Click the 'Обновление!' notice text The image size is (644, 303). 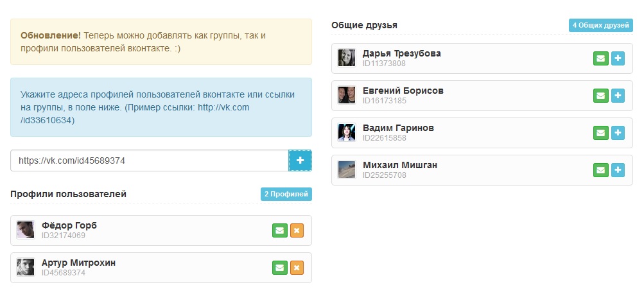(x=51, y=35)
